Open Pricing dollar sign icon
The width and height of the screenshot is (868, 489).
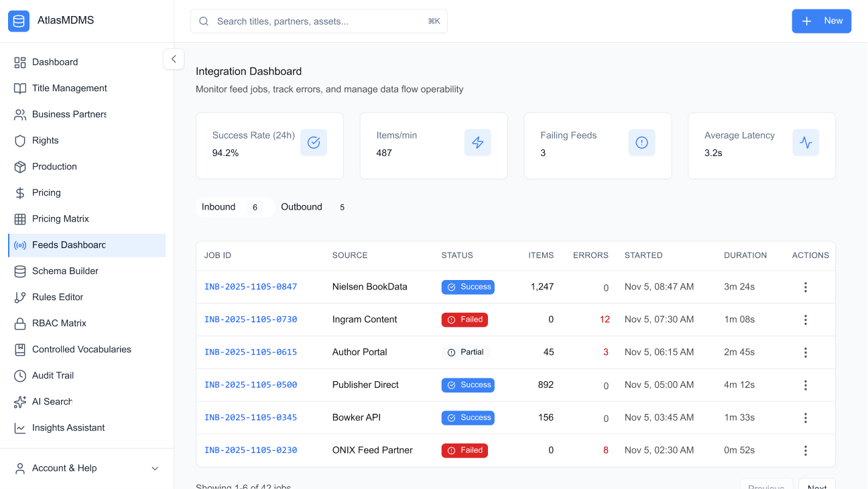(x=20, y=193)
